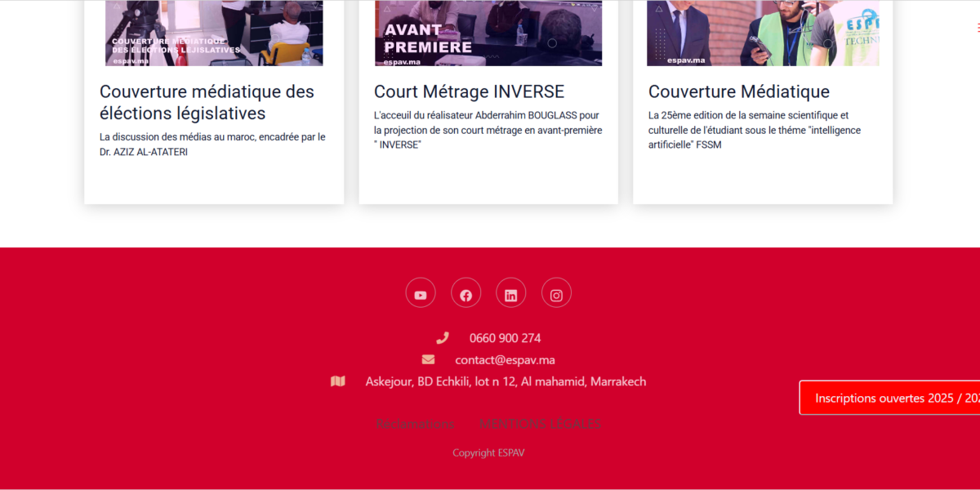Visit Instagram via the footer icon
The image size is (980, 490).
[556, 293]
